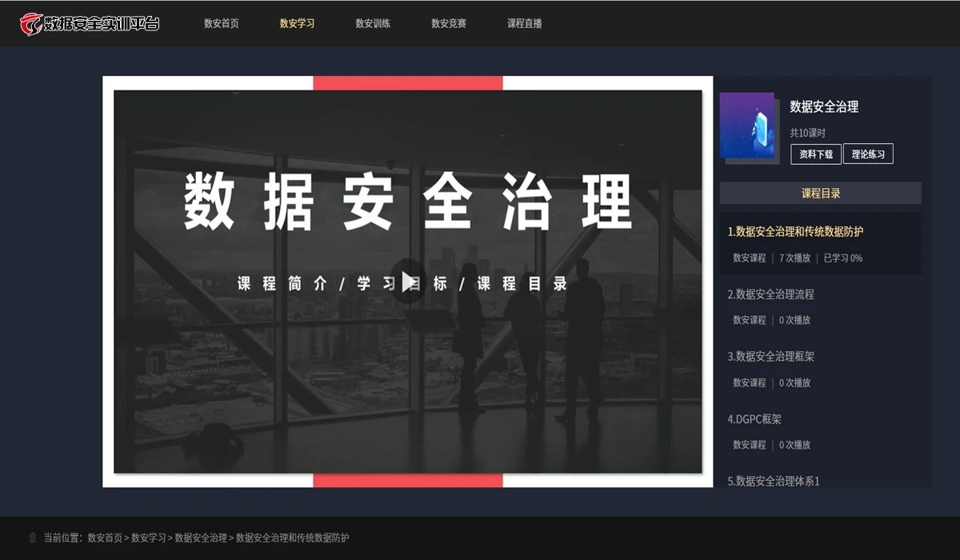Open lesson 2.数据安全治理流程

click(x=770, y=294)
